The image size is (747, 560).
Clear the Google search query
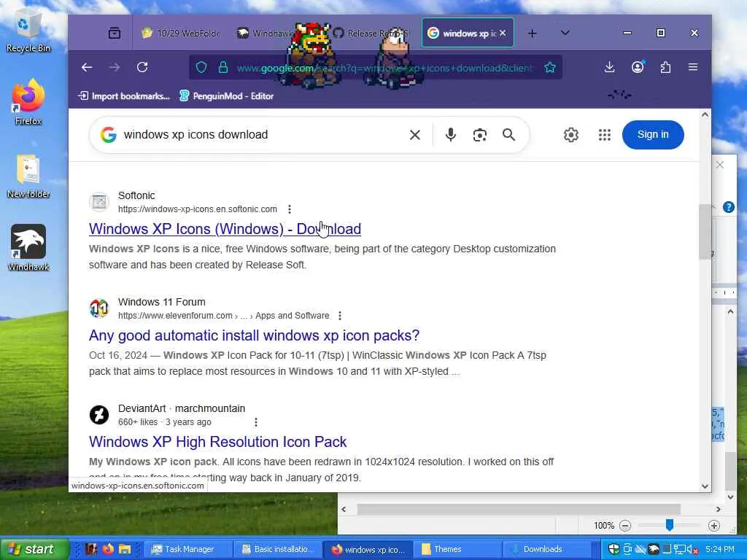coord(415,135)
